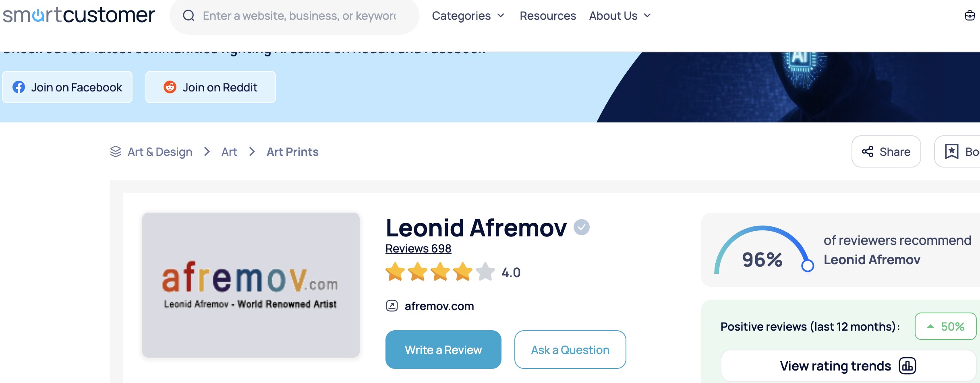Click the chart icon in View rating trends

click(907, 366)
